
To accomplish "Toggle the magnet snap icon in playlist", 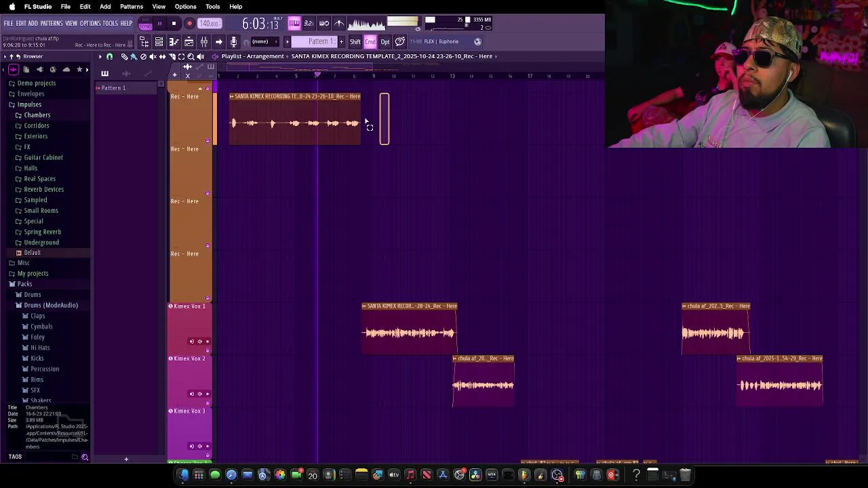I will [x=109, y=57].
